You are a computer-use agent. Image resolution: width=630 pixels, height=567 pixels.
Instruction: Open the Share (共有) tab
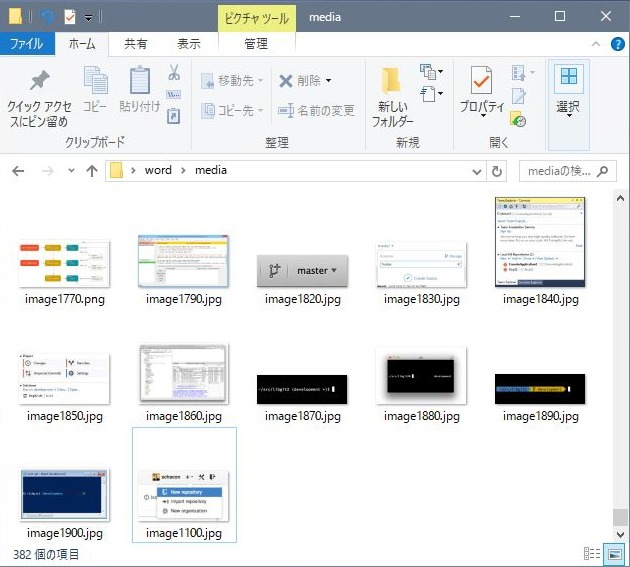tap(136, 44)
